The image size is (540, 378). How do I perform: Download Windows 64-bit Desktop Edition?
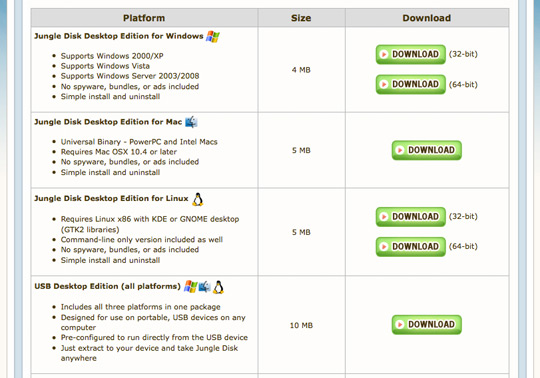pos(411,84)
